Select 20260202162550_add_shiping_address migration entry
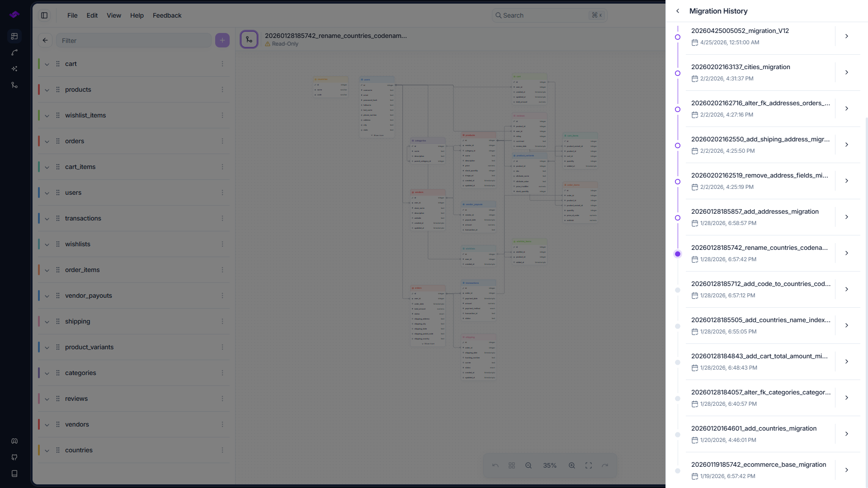Viewport: 868px width, 488px height. tap(760, 145)
